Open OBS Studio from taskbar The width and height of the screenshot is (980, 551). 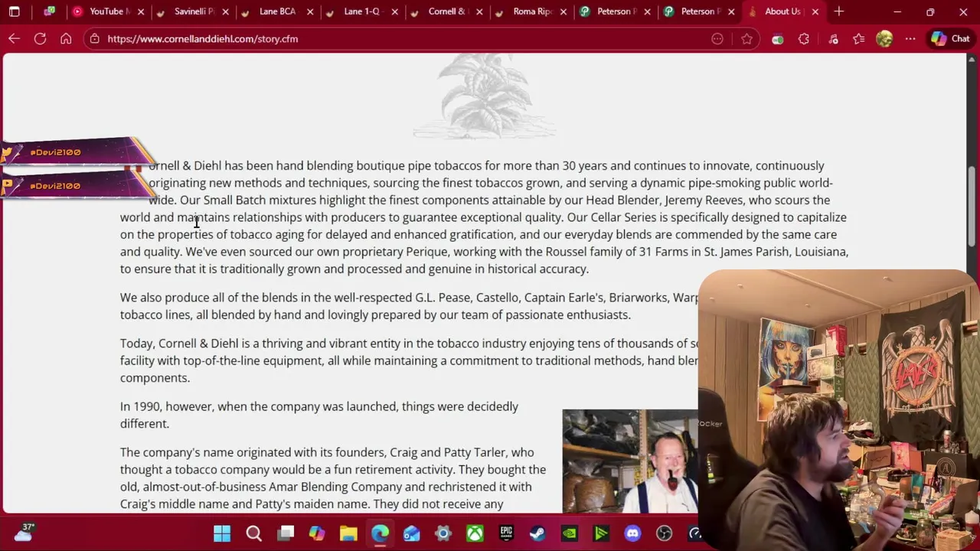(664, 533)
